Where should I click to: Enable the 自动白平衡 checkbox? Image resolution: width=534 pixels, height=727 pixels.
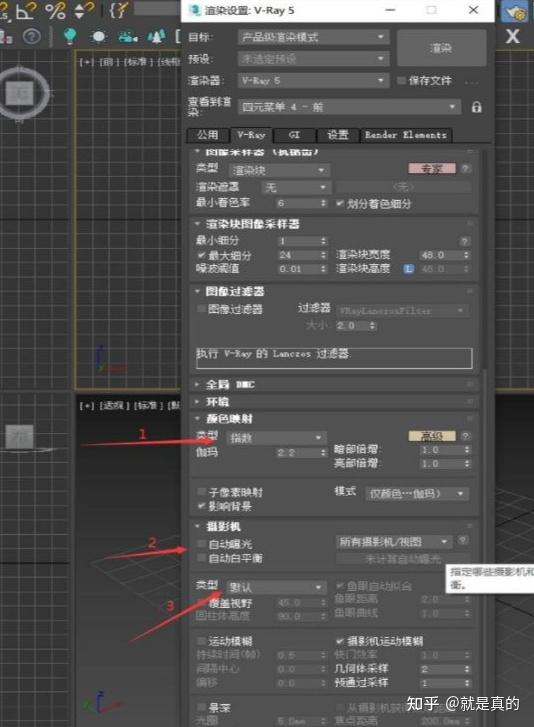201,558
